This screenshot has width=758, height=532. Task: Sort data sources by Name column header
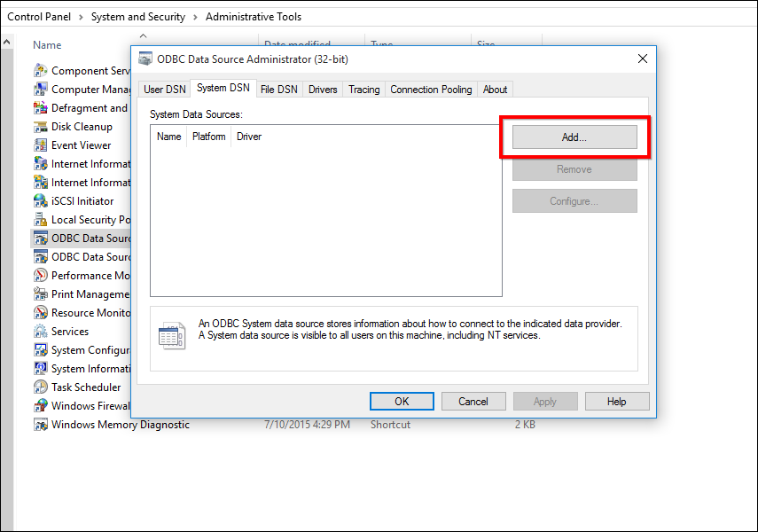click(168, 137)
